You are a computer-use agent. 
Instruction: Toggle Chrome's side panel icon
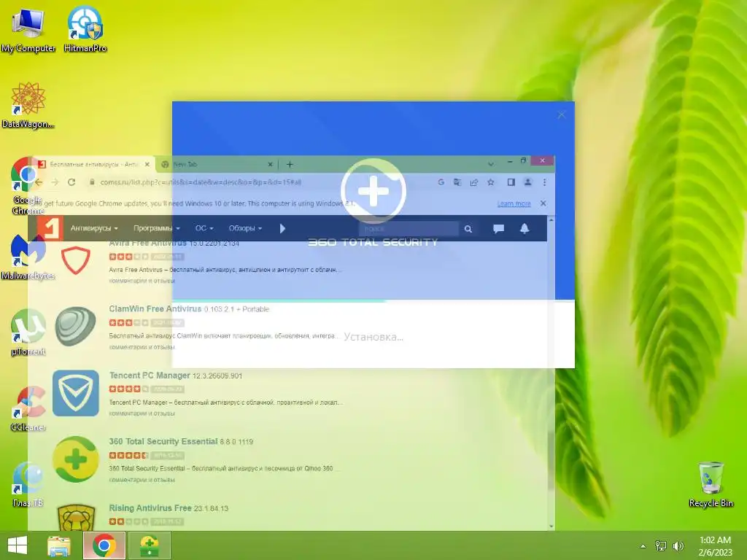[x=511, y=182]
